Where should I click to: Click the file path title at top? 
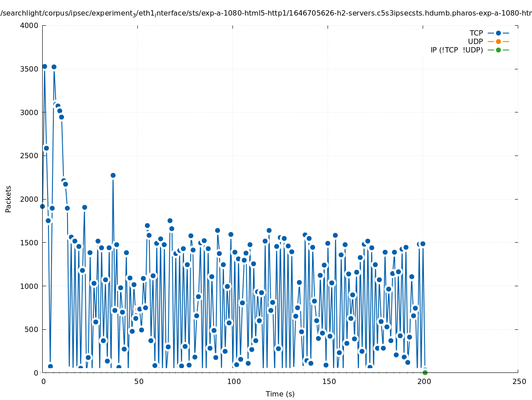coord(266,13)
